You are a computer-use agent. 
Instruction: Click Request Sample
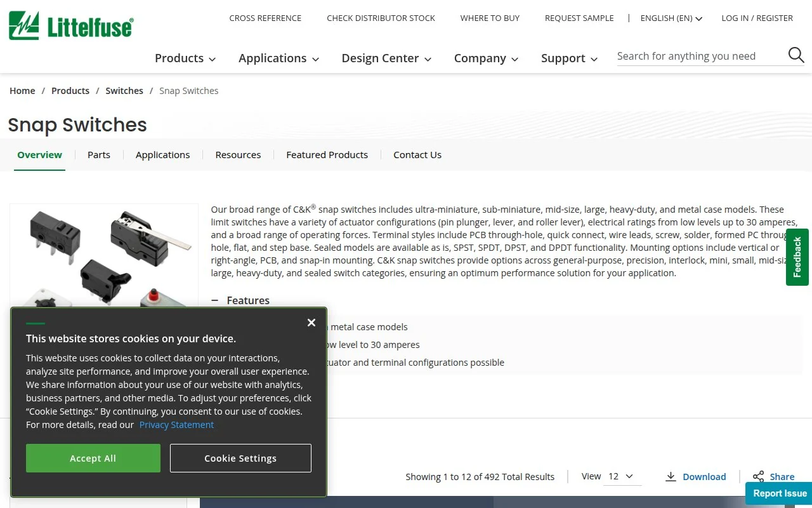click(579, 18)
